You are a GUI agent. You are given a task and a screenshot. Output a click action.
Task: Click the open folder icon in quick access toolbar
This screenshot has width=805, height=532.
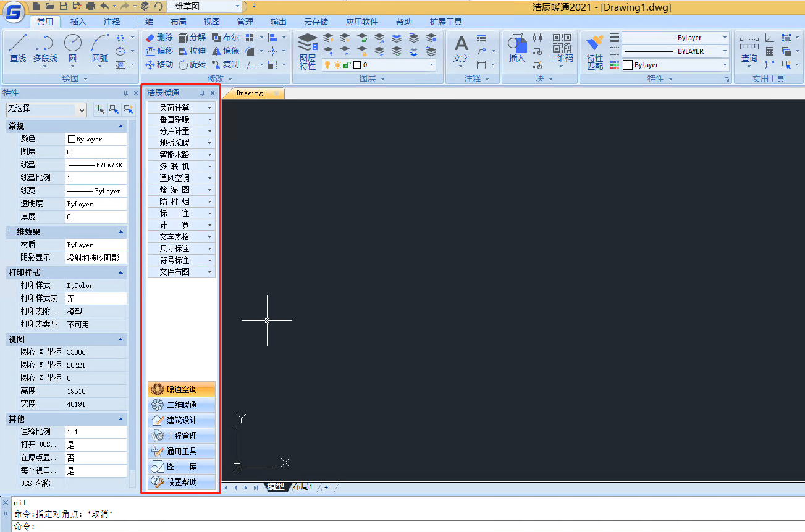point(49,6)
